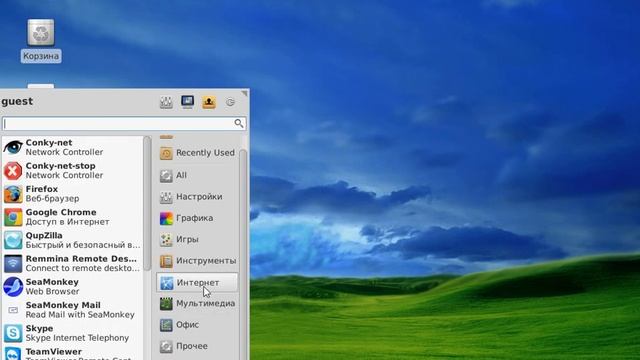Click 'Read Mail with SeaMonkey' text
The width and height of the screenshot is (640, 360).
click(80, 315)
